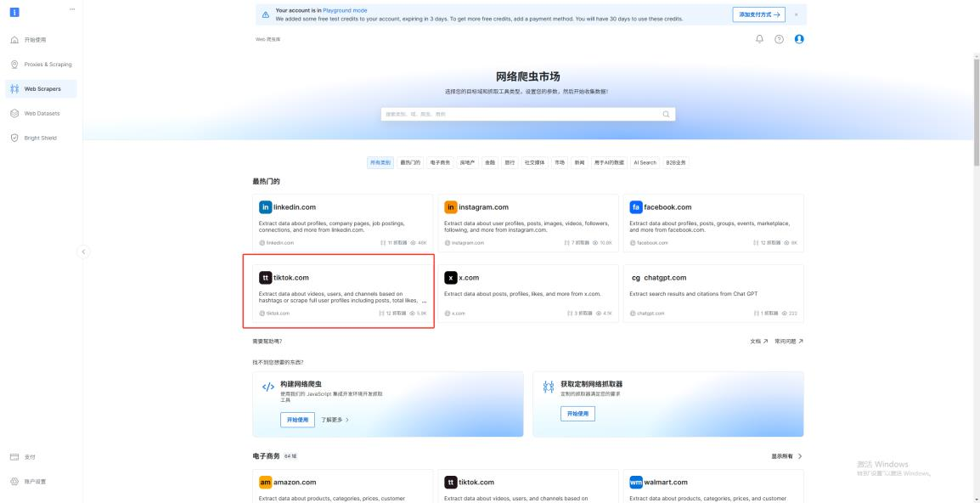Expand 显示所有 for 电子商务 section
This screenshot has height=503, width=980.
click(x=787, y=457)
